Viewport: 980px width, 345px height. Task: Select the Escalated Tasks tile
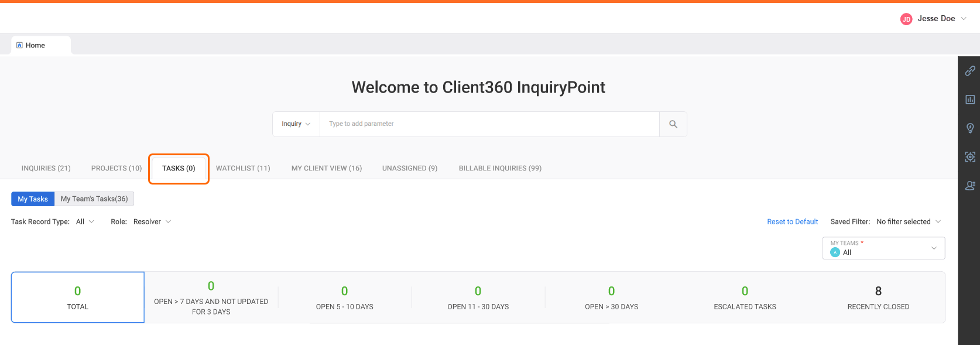tap(745, 298)
